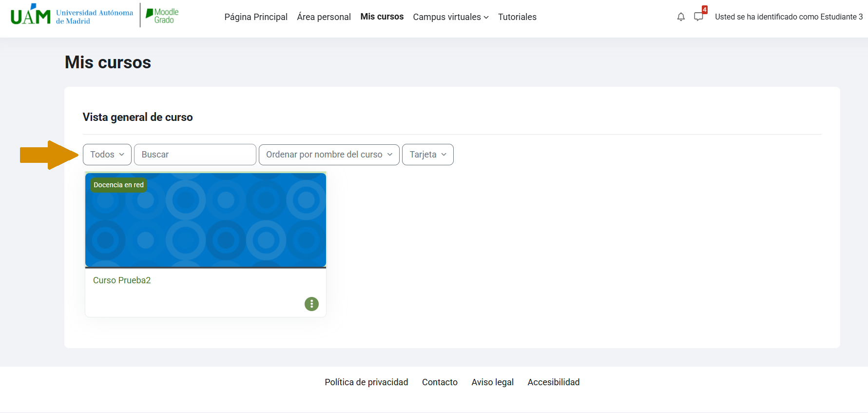The image size is (868, 413).
Task: Go to Página Principal
Action: pyautogui.click(x=256, y=17)
